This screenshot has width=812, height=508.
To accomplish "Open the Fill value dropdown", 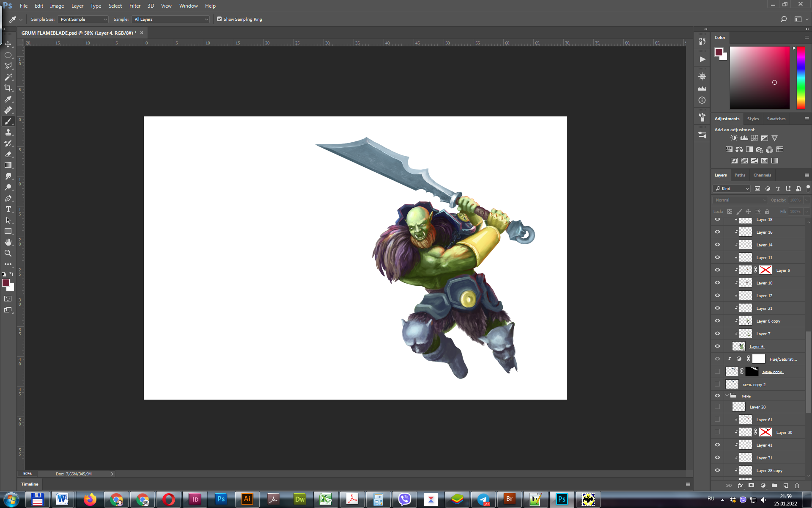I will (807, 211).
